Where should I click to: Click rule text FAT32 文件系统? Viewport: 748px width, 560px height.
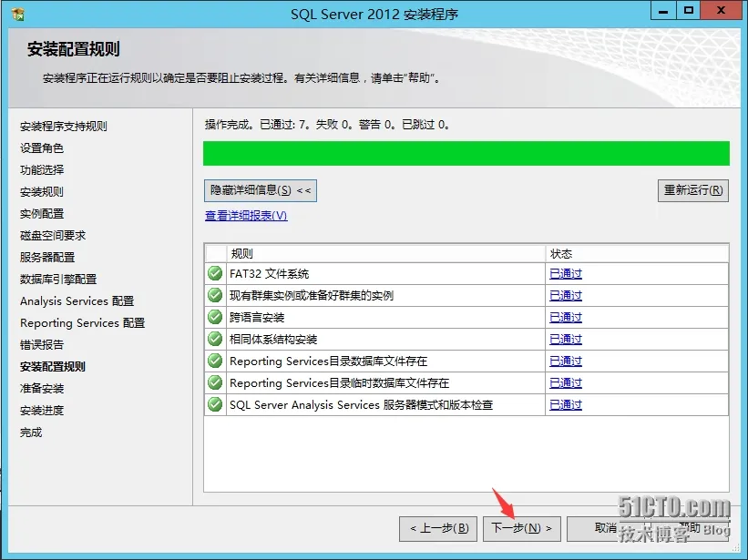coord(270,274)
